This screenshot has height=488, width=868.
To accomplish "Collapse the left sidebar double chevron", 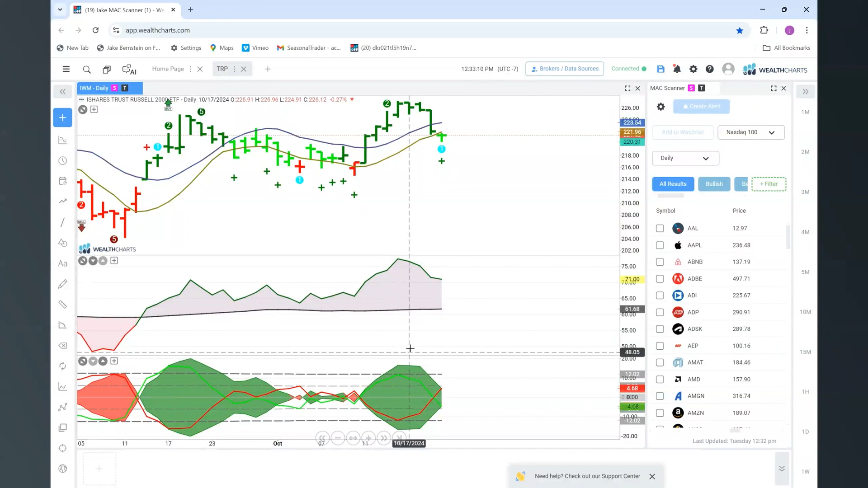I will [63, 92].
